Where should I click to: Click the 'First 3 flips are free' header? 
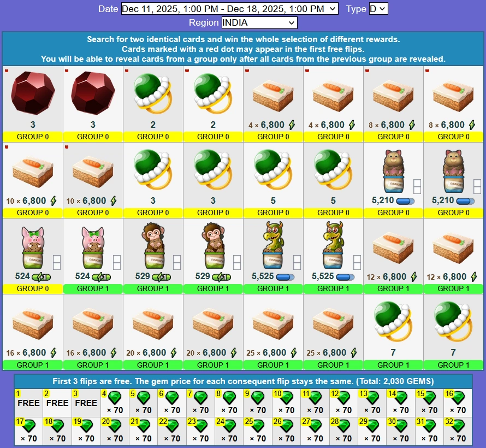[244, 381]
